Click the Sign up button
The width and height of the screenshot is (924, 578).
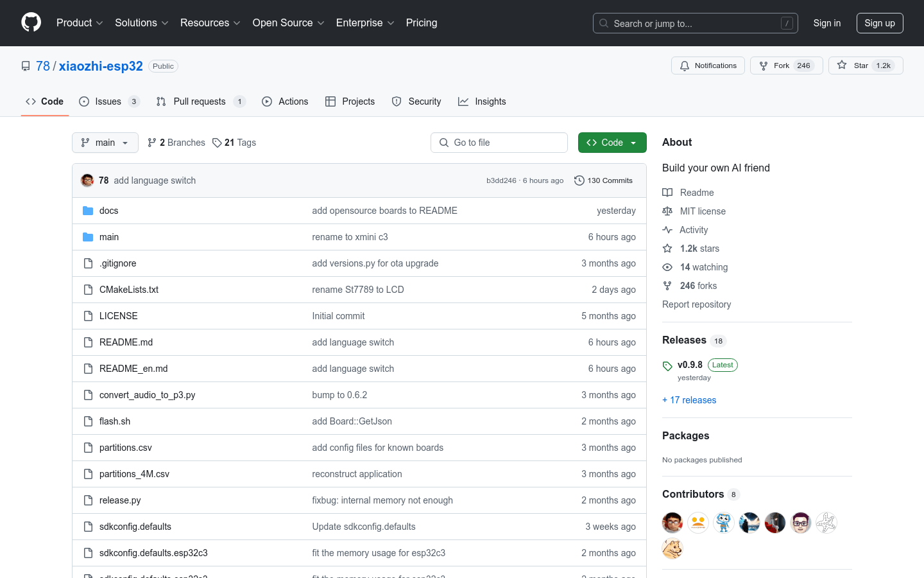coord(880,23)
